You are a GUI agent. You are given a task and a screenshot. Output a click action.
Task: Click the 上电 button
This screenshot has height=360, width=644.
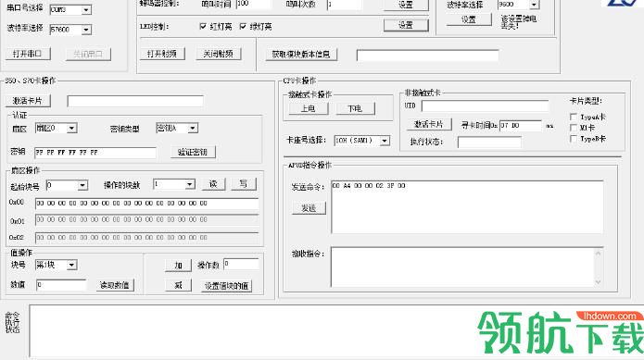[x=309, y=108]
